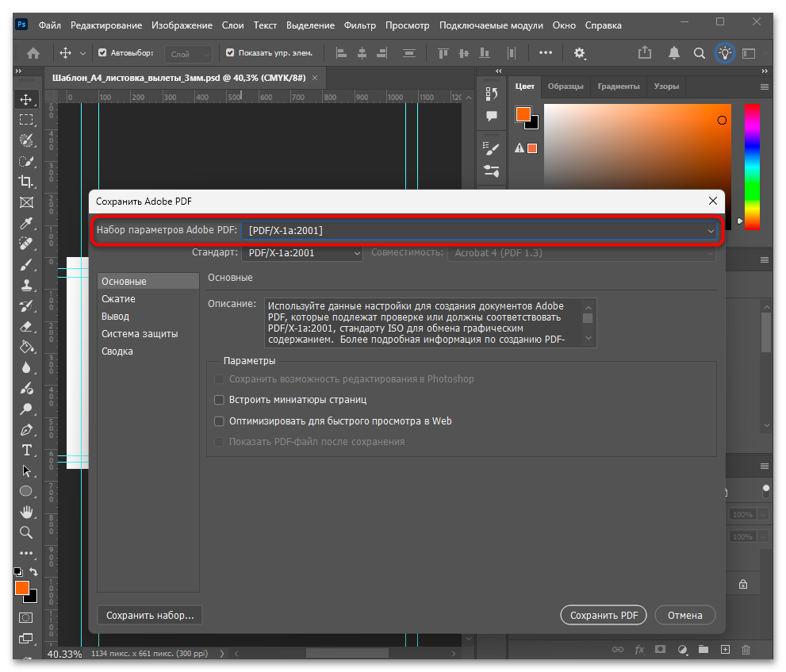Open the Color panel flyout menu
This screenshot has height=672, width=786.
click(x=764, y=86)
